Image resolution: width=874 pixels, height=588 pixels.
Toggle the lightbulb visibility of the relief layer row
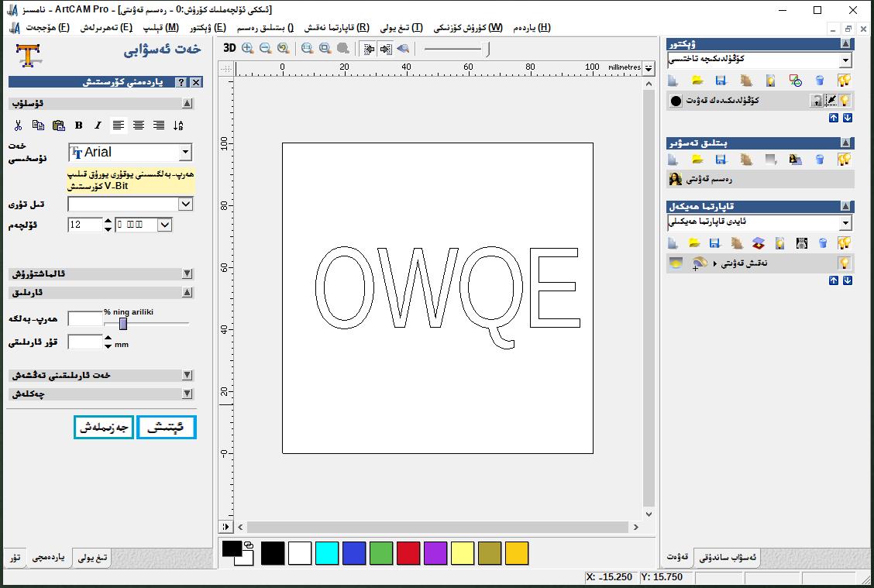tap(845, 263)
